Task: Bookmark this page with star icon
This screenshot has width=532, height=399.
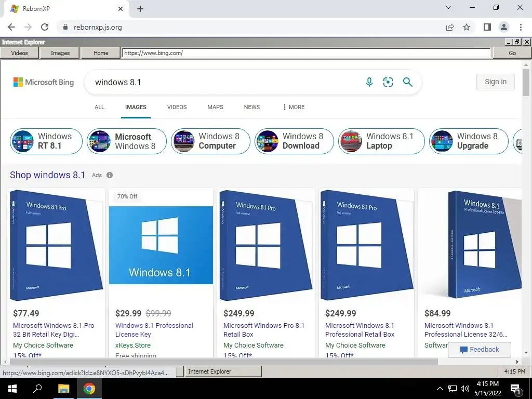Action: click(x=467, y=27)
